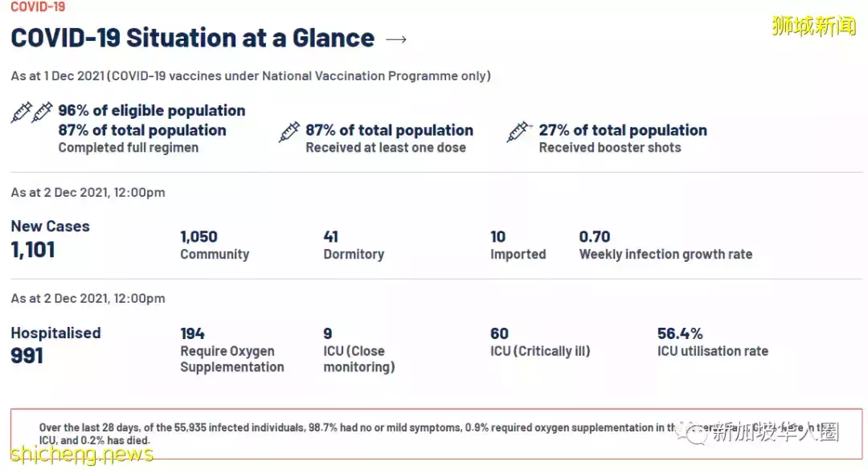Select the 0.70 weekly infection growth rate
This screenshot has height=470, width=868.
pyautogui.click(x=665, y=245)
